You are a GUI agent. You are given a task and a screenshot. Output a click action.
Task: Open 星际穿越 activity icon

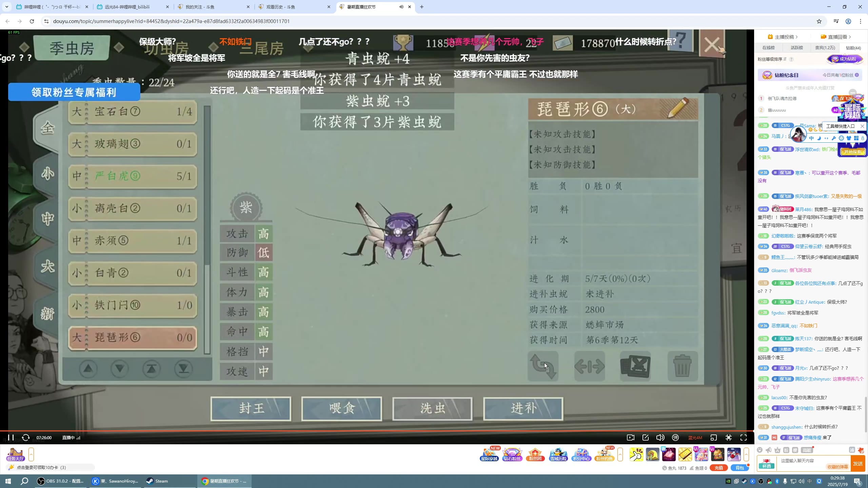489,454
